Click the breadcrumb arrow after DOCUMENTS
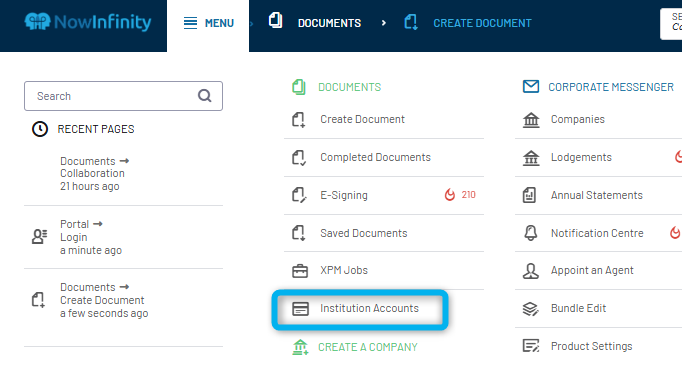Image resolution: width=682 pixels, height=368 pixels. [x=383, y=23]
